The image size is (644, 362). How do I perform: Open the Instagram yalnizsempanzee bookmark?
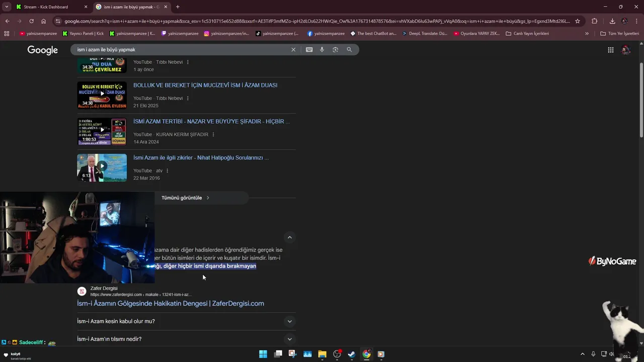pos(226,34)
